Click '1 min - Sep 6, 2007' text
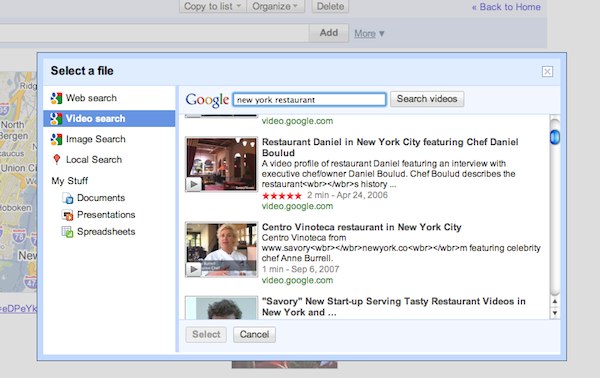Viewport: 600px width, 378px height. [300, 269]
